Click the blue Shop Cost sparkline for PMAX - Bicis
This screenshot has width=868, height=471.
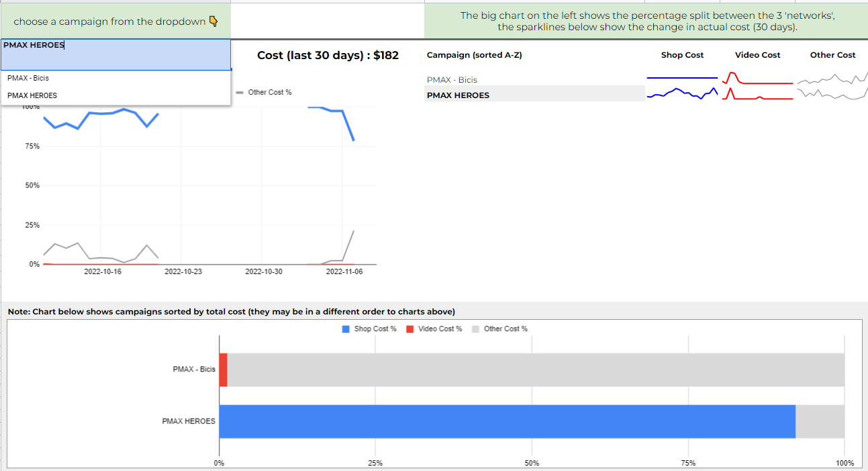682,79
